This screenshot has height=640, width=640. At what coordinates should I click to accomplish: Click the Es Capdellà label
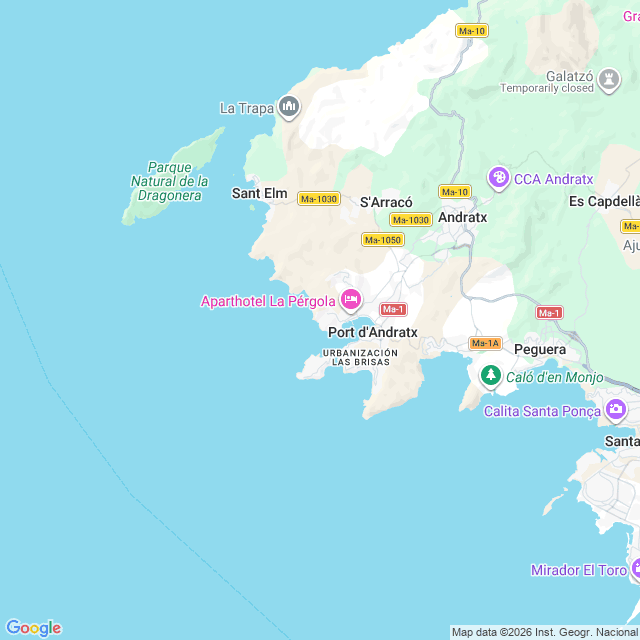(x=604, y=201)
